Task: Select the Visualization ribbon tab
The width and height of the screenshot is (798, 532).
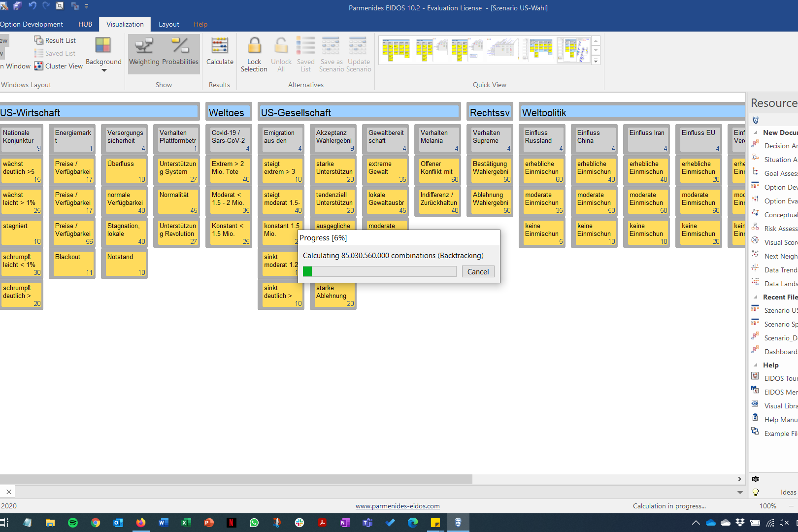Action: [125, 24]
